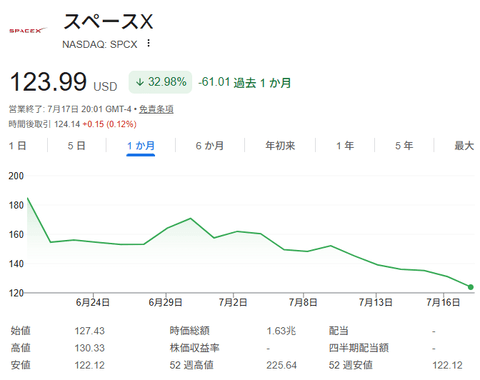Click the 7月2日 axis label
480x380 pixels.
click(233, 302)
